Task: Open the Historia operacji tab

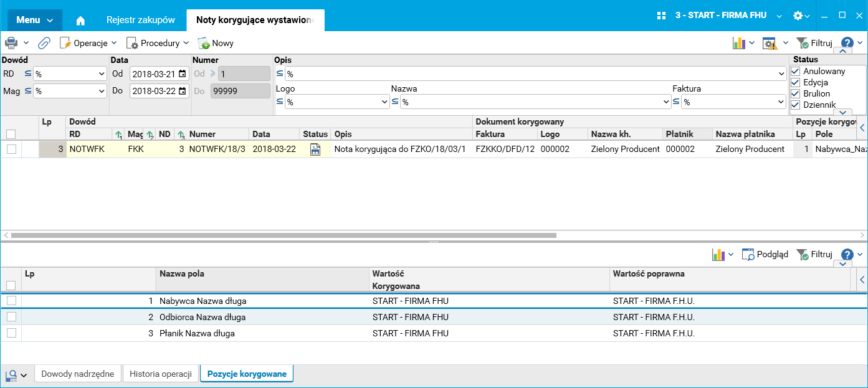Action: pyautogui.click(x=161, y=374)
